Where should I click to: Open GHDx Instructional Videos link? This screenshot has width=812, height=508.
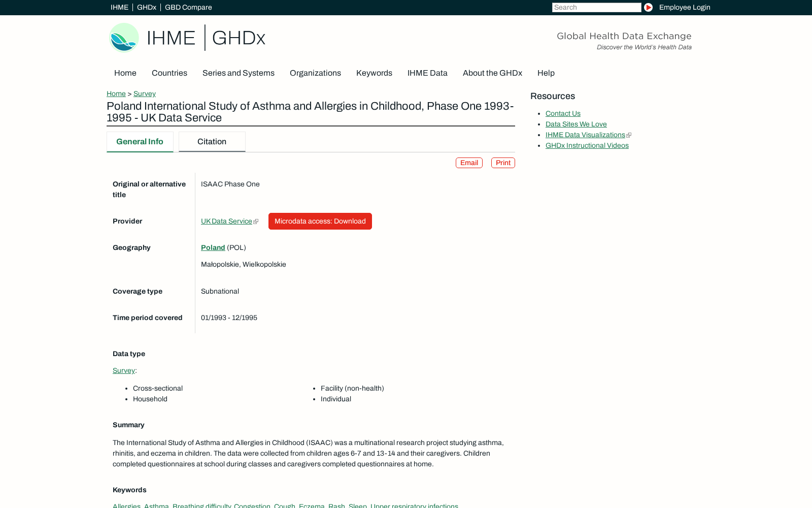tap(587, 145)
